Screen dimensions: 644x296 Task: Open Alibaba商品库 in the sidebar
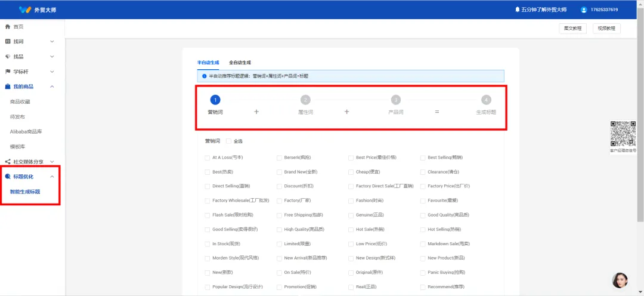pyautogui.click(x=26, y=131)
